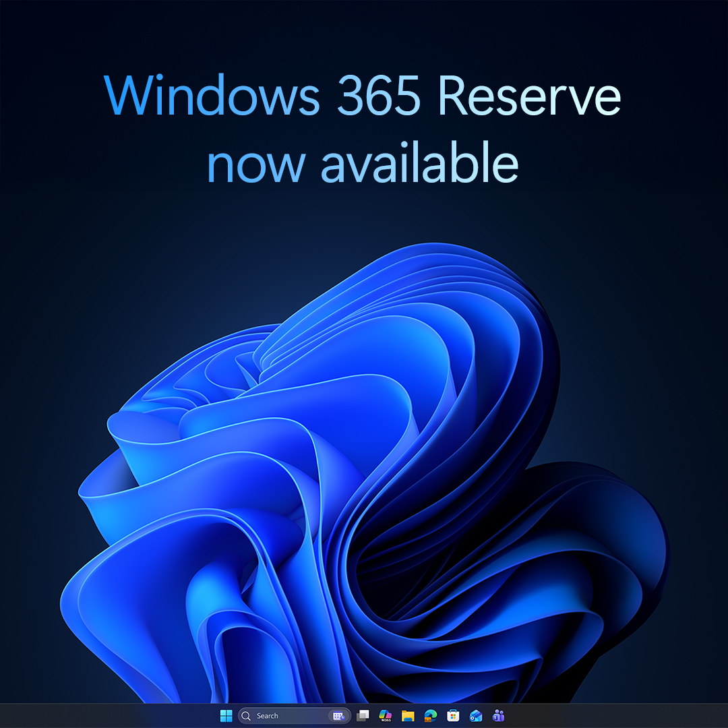Open the Microsoft Store app
Image resolution: width=728 pixels, height=728 pixels.
click(452, 715)
